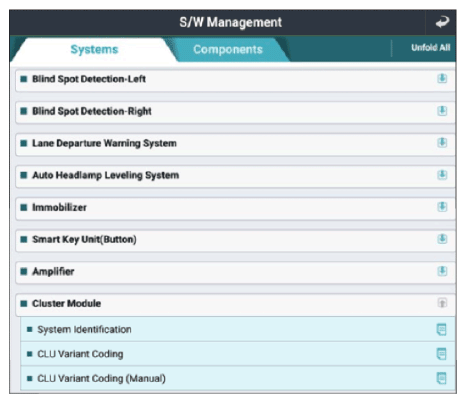Expand Blind Spot Detection-Right with its arrow
Image resolution: width=466 pixels, height=403 pixels.
442,111
